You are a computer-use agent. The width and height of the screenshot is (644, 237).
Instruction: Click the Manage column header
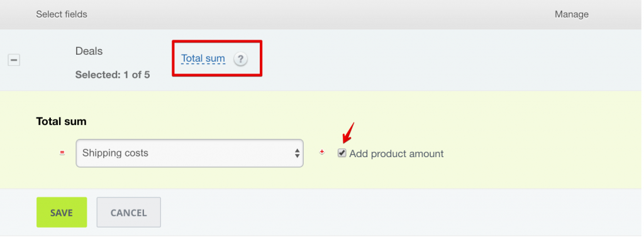571,14
